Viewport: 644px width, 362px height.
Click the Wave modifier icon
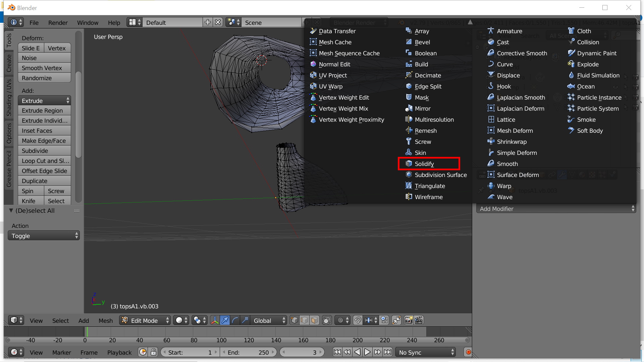(491, 197)
